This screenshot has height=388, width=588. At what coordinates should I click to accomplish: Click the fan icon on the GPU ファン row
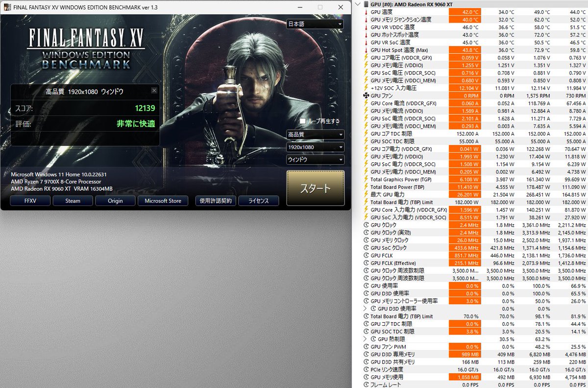coord(366,96)
